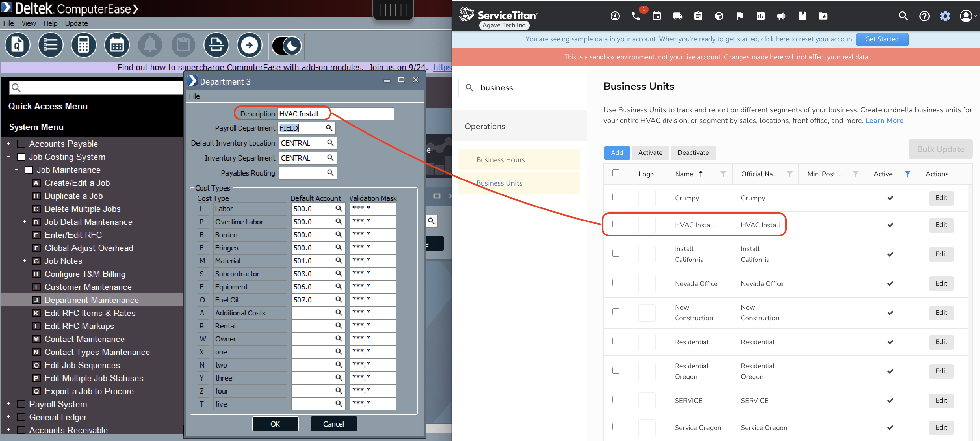Open ServiceTitan inventory box icon

[719, 16]
